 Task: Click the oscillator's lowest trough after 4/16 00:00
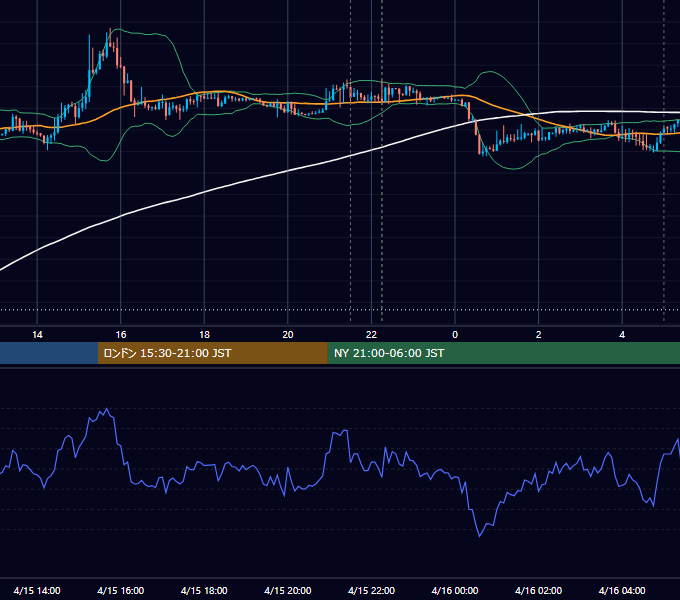click(x=479, y=536)
